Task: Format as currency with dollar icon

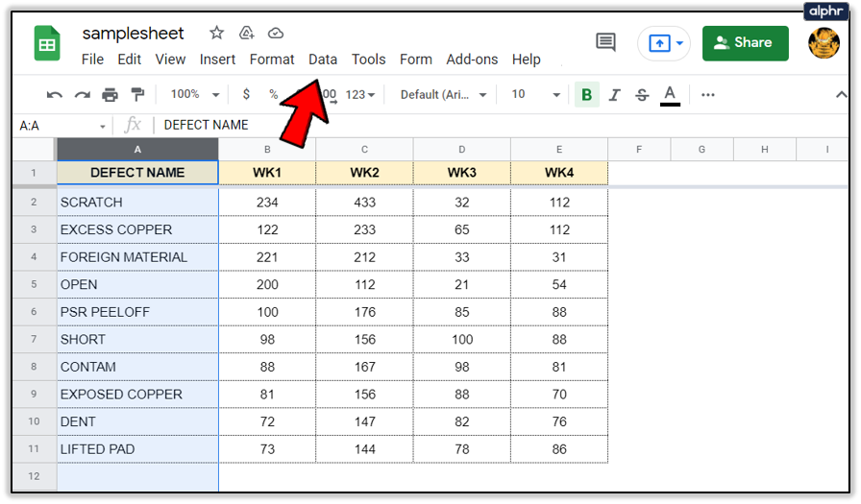Action: pos(247,94)
